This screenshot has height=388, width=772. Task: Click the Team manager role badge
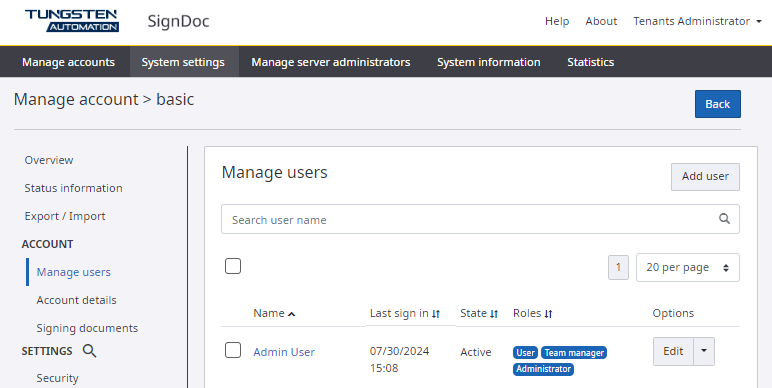click(574, 353)
